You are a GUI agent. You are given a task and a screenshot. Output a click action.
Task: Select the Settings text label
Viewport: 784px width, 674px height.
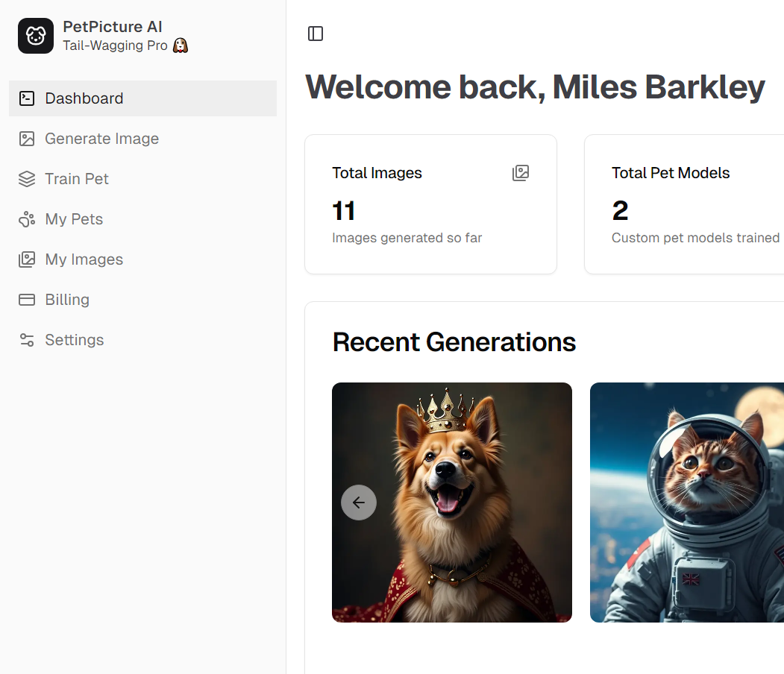75,340
